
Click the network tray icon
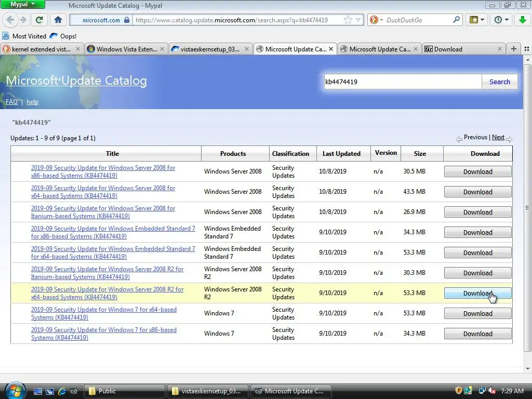[482, 391]
